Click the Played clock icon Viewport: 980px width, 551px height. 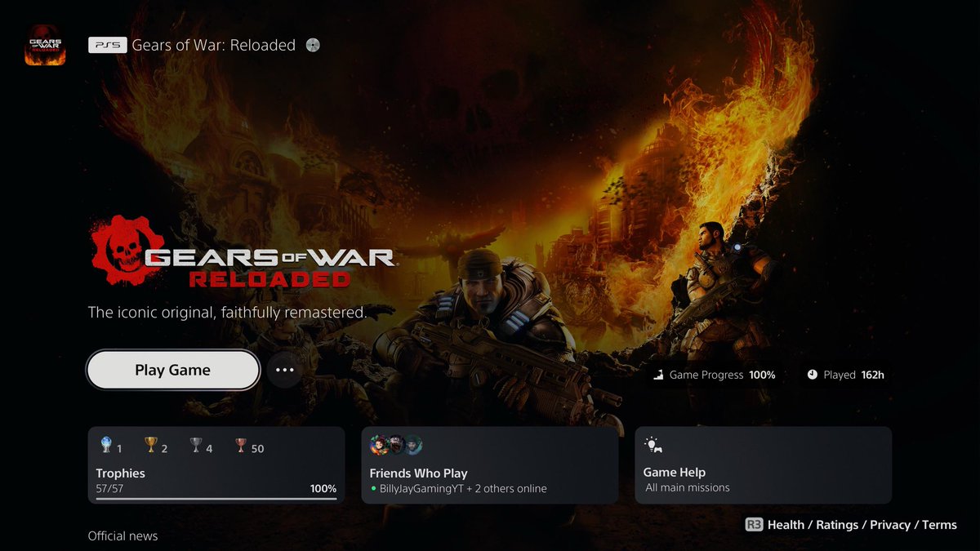813,375
